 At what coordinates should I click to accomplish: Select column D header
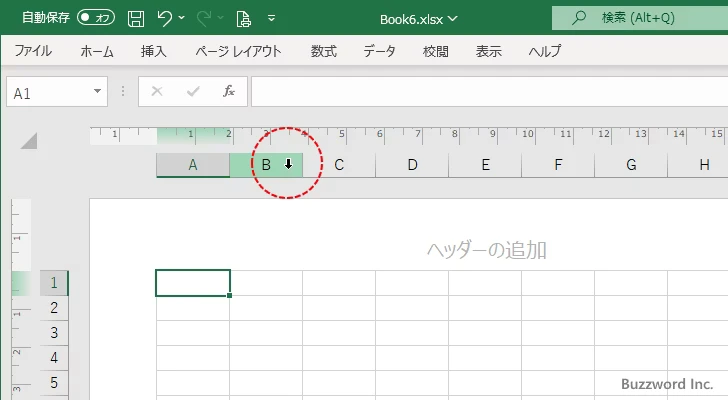pyautogui.click(x=412, y=165)
